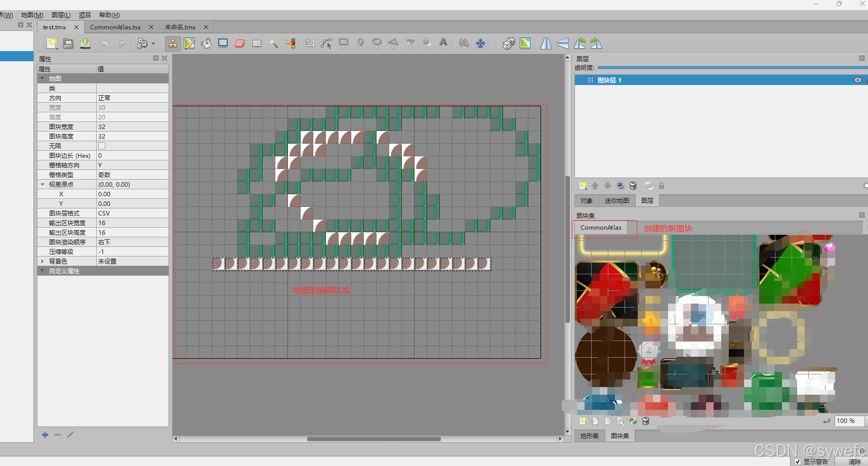
Task: Click the Open file folder icon
Action: (x=68, y=44)
